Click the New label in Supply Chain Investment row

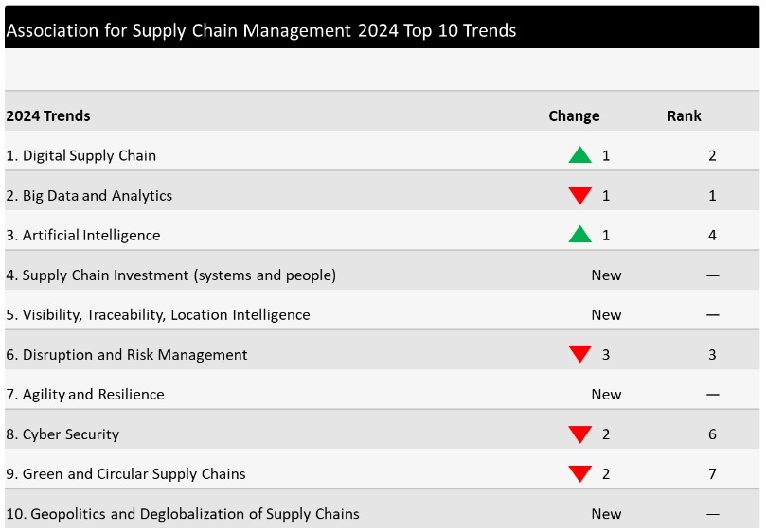point(606,275)
